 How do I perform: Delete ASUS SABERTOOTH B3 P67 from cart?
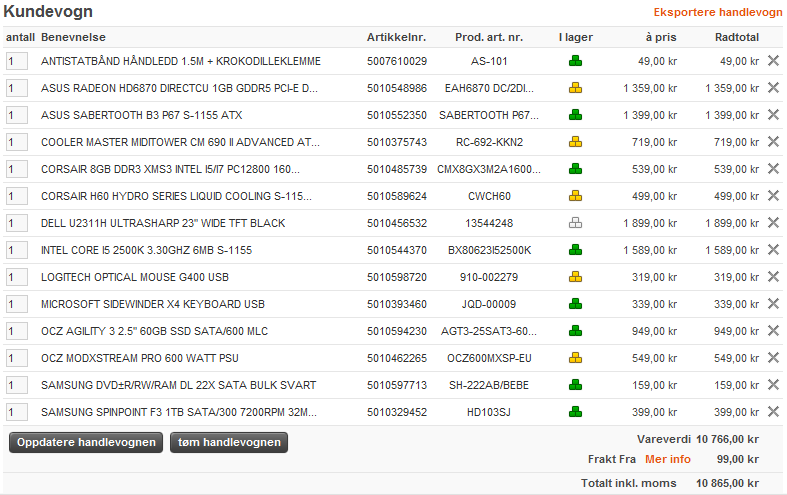click(x=773, y=115)
